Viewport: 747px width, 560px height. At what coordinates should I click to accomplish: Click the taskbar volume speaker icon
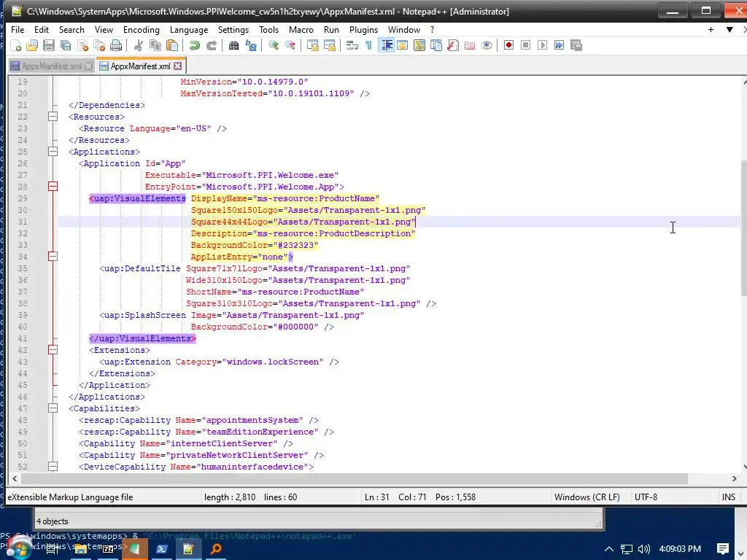click(643, 549)
